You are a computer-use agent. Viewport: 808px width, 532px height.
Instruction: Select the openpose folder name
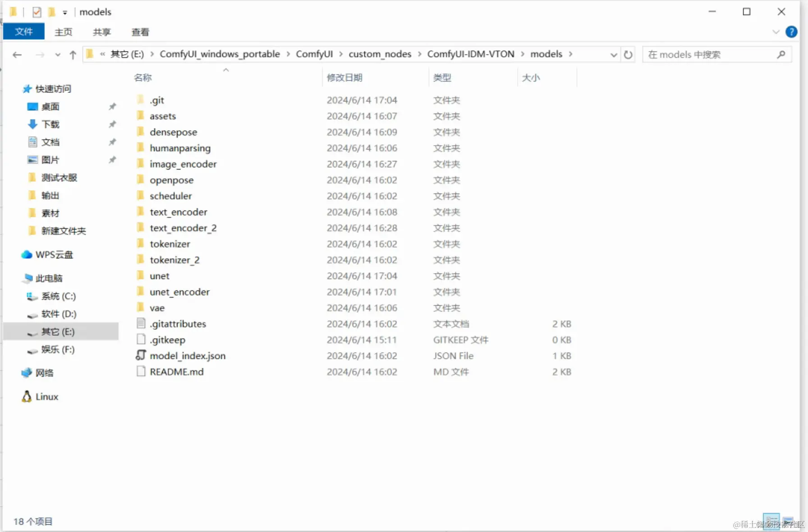[x=171, y=180]
